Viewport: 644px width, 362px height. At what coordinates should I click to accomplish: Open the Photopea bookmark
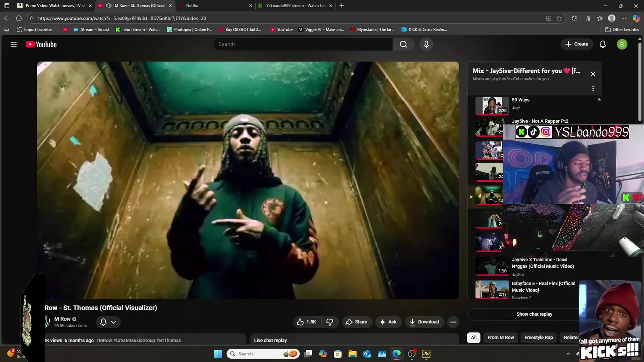[190, 29]
